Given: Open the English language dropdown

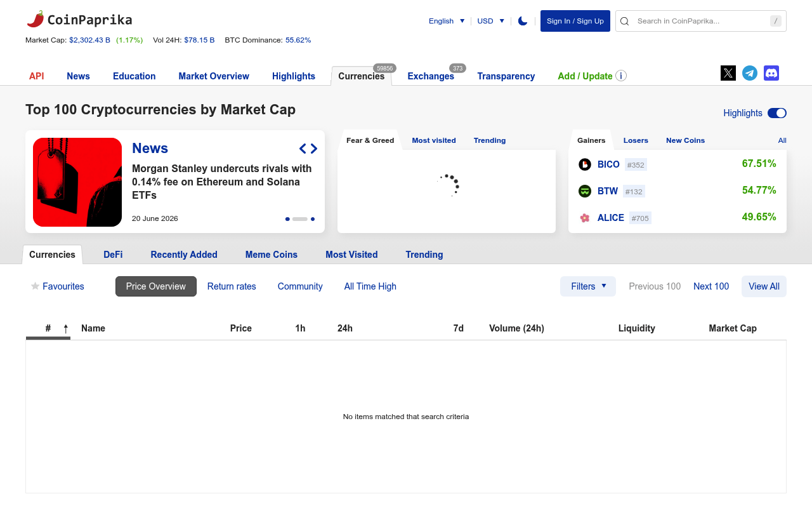Looking at the screenshot, I should pyautogui.click(x=447, y=21).
